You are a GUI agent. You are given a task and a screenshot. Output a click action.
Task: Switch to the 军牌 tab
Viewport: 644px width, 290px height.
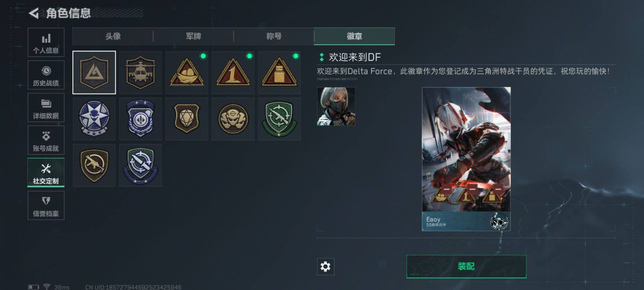(x=194, y=36)
